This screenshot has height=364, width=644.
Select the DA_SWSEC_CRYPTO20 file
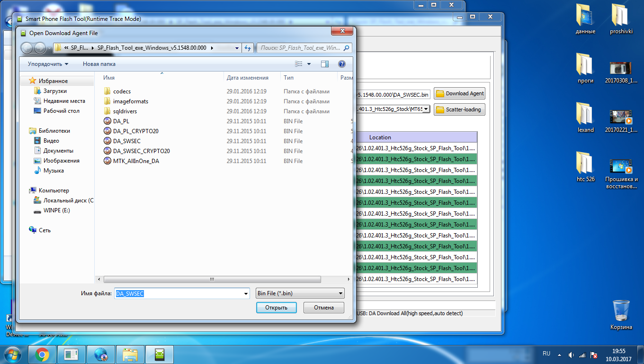pos(141,151)
